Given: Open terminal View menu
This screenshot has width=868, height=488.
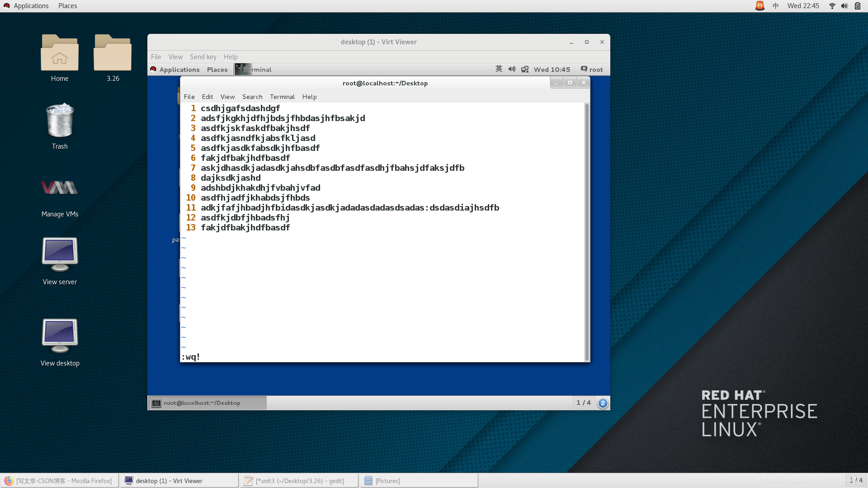Looking at the screenshot, I should click(227, 97).
